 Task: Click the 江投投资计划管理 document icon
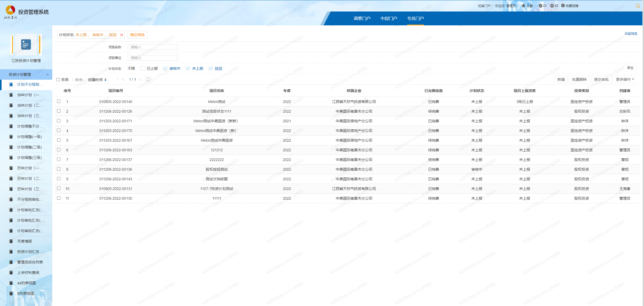[26, 44]
